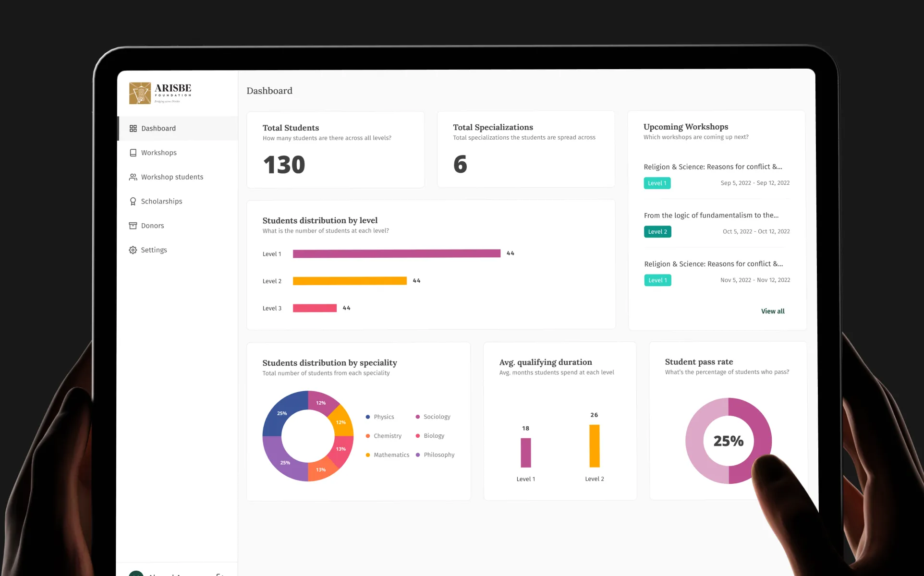Click the Level 2 column in qualifying duration
Screen dimensions: 924x576
[x=595, y=446]
